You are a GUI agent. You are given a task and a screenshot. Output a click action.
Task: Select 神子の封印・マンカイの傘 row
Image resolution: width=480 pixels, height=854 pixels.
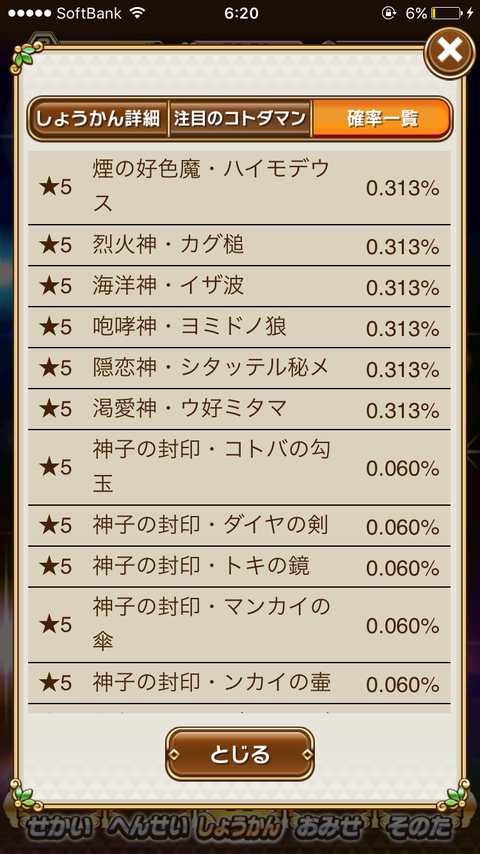[x=239, y=625]
